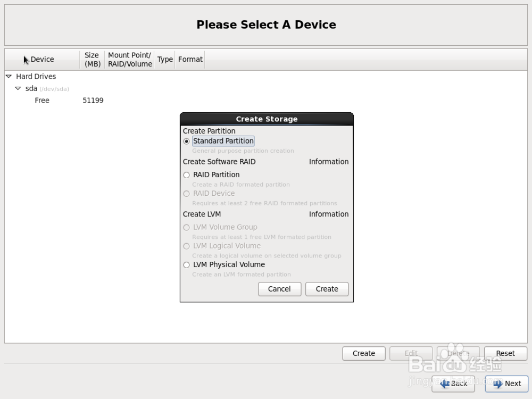Select the Free space row
This screenshot has width=532, height=399.
pyautogui.click(x=266, y=101)
